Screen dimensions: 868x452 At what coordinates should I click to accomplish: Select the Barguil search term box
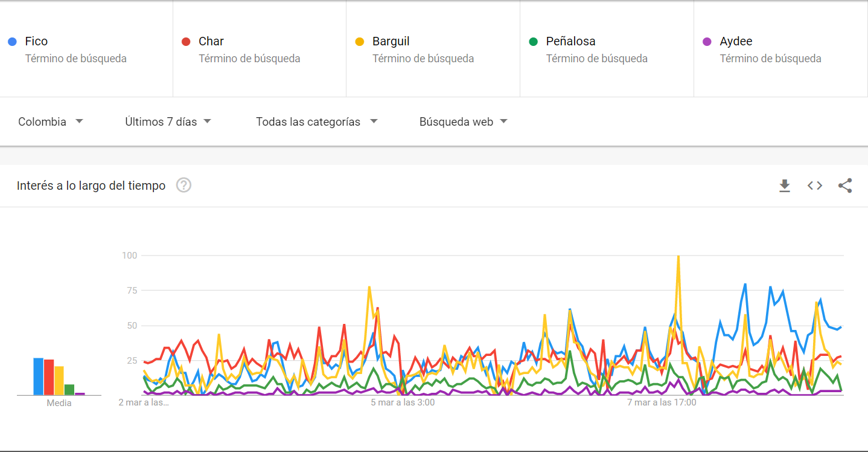coord(391,42)
